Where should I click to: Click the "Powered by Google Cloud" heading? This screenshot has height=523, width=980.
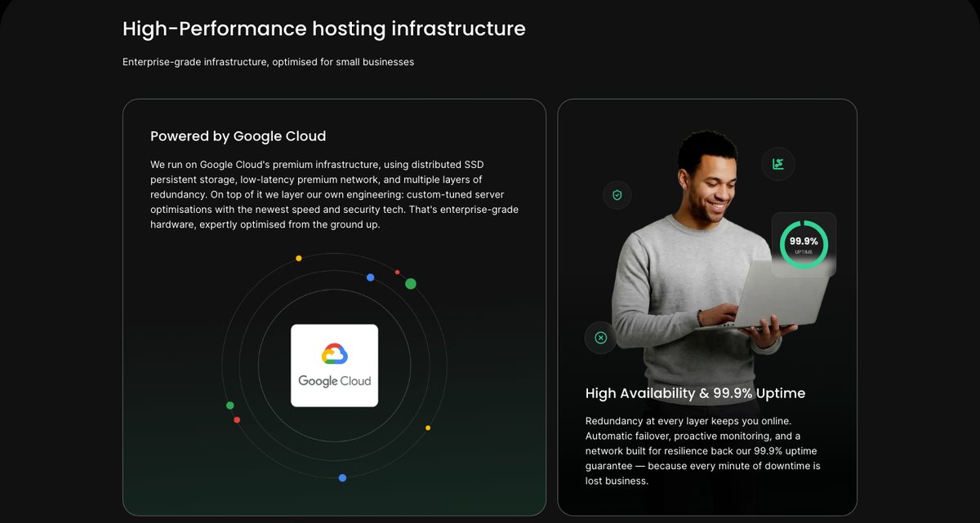(x=238, y=136)
